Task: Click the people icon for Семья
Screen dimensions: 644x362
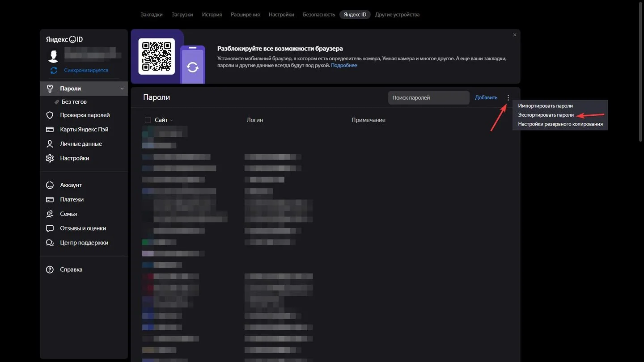Action: (x=50, y=214)
